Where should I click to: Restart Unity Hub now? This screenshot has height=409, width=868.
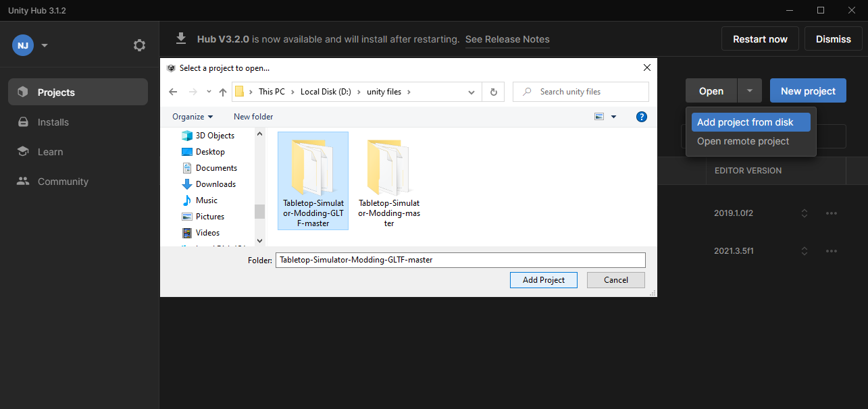pyautogui.click(x=760, y=38)
